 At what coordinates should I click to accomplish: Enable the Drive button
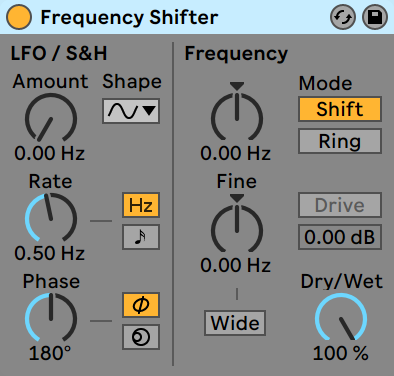click(340, 205)
